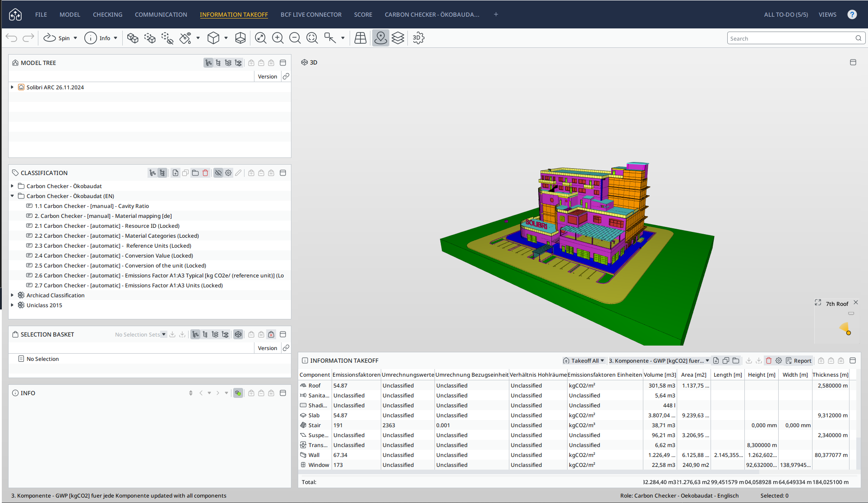Toggle the navigation map marker button
868x503 pixels.
(380, 38)
